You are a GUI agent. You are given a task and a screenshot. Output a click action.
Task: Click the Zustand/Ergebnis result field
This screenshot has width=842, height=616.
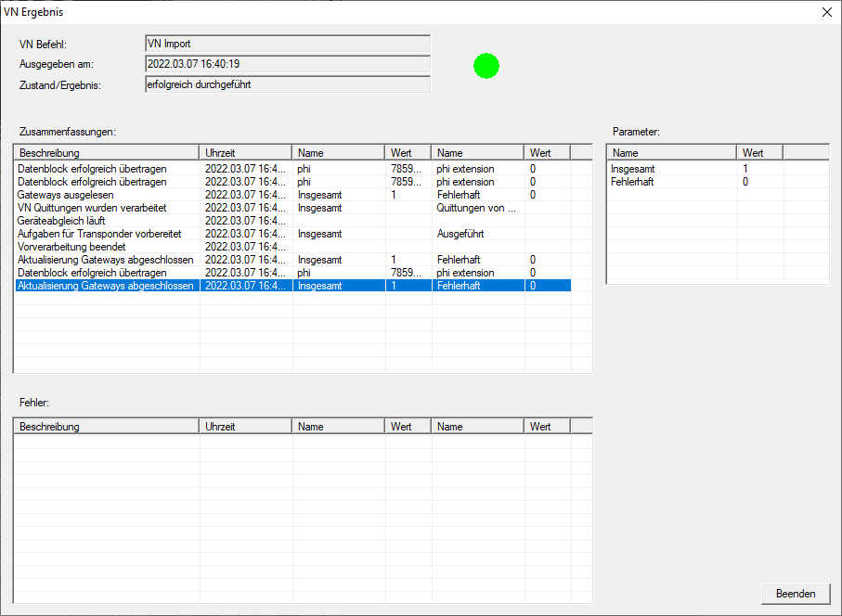coord(288,84)
